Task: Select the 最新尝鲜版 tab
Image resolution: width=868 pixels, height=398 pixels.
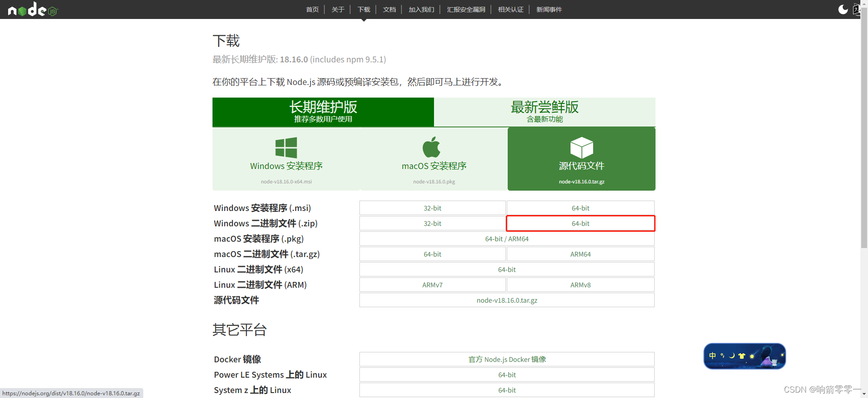Action: (545, 112)
